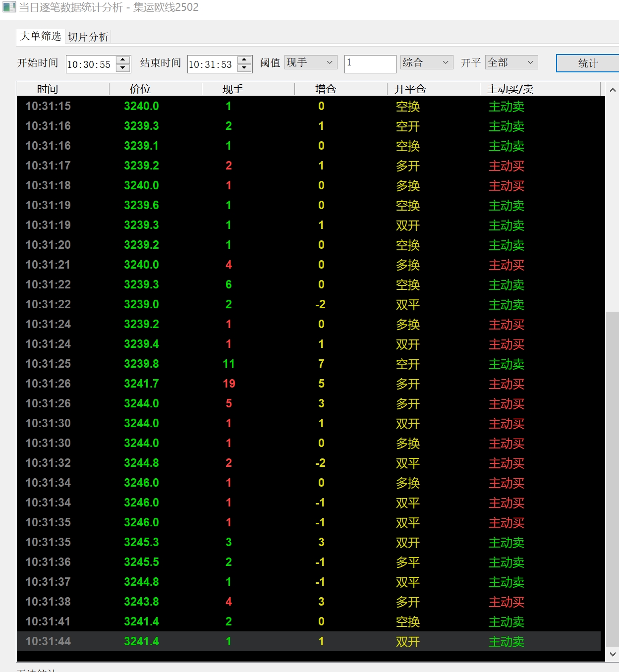The width and height of the screenshot is (619, 672).
Task: Open the 开平 全部 dropdown
Action: coord(511,62)
